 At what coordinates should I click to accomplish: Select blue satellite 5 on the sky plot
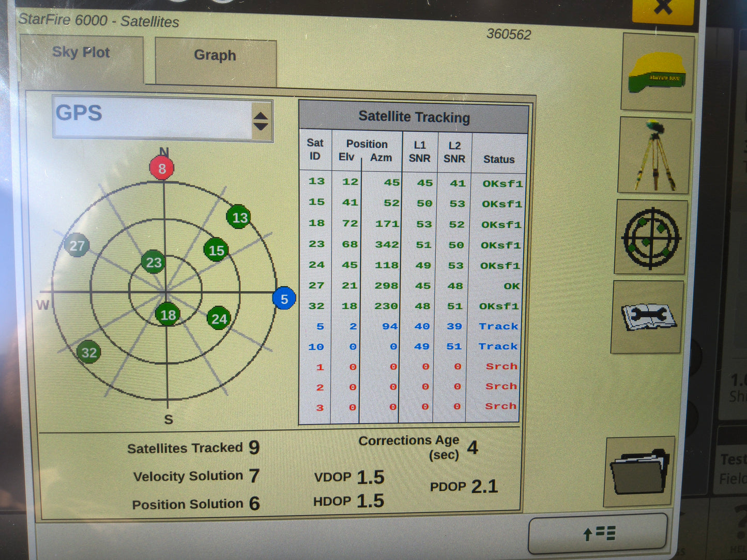pos(283,299)
